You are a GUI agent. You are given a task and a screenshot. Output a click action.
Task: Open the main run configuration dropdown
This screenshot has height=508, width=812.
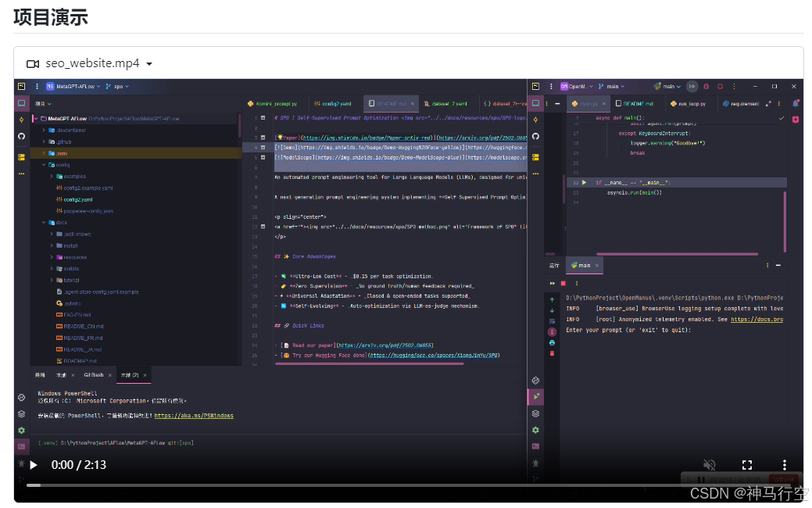click(x=667, y=87)
